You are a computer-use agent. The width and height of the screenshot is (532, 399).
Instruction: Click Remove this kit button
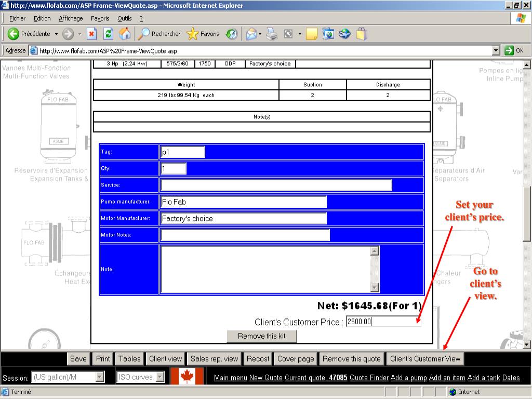(262, 336)
